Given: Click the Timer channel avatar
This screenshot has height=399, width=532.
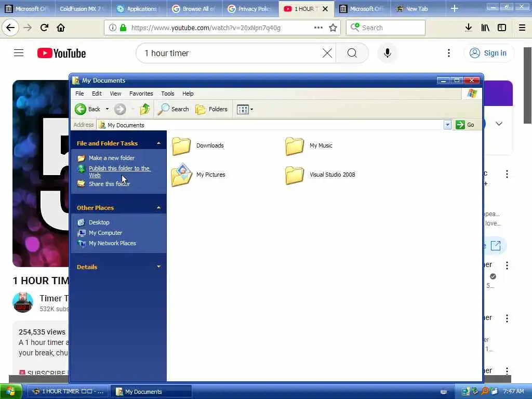Looking at the screenshot, I should [x=23, y=302].
